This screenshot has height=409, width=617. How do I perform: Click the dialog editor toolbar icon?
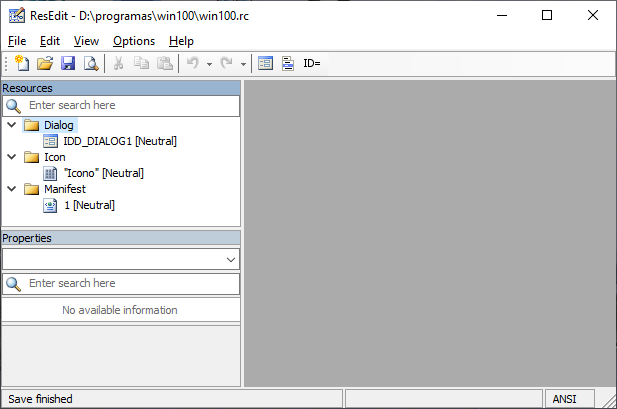[x=265, y=63]
